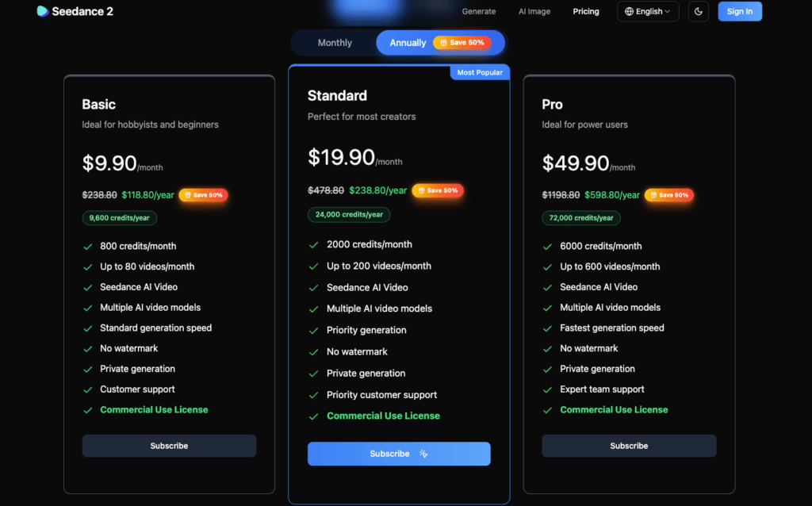Image resolution: width=812 pixels, height=506 pixels.
Task: Open the Pricing nav link
Action: (x=586, y=12)
